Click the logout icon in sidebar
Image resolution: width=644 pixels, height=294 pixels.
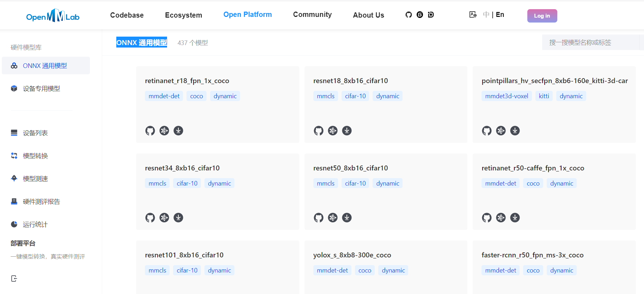[14, 279]
